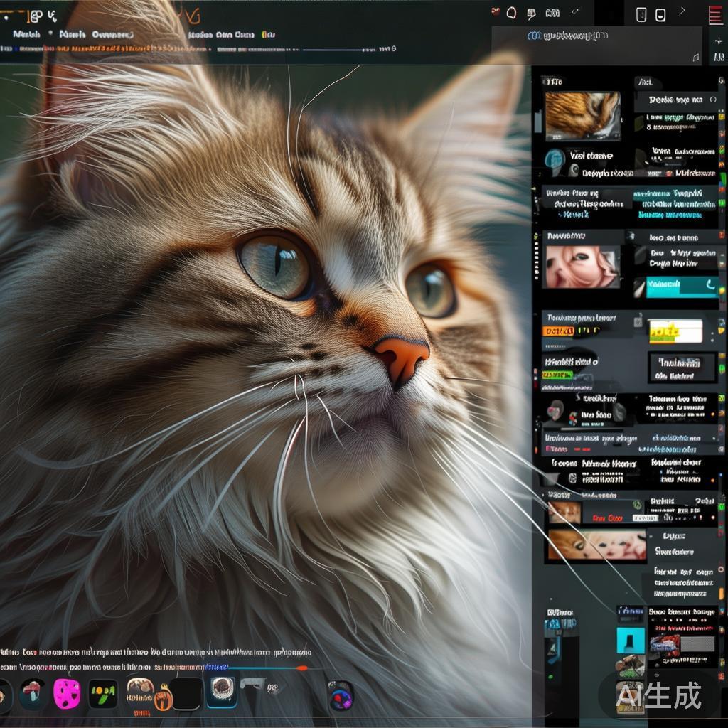728x728 pixels.
Task: Click the sparkle plus icon at right edge
Action: pyautogui.click(x=718, y=41)
